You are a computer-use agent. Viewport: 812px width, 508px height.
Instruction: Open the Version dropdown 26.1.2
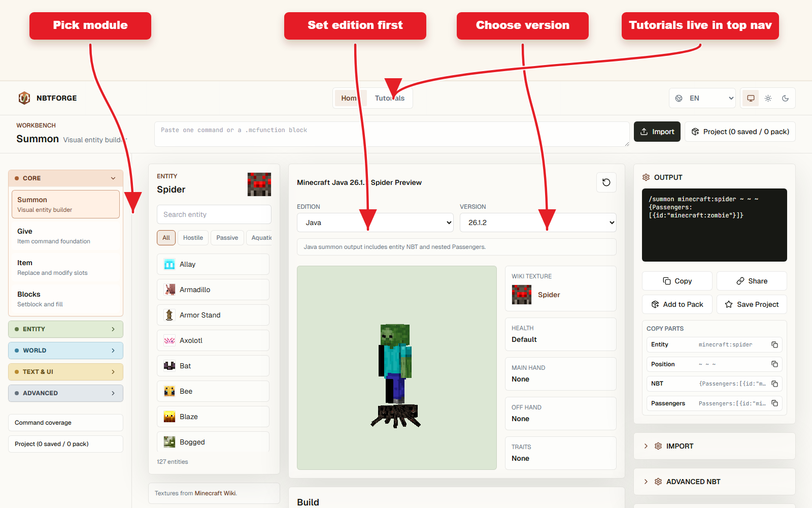(x=538, y=223)
